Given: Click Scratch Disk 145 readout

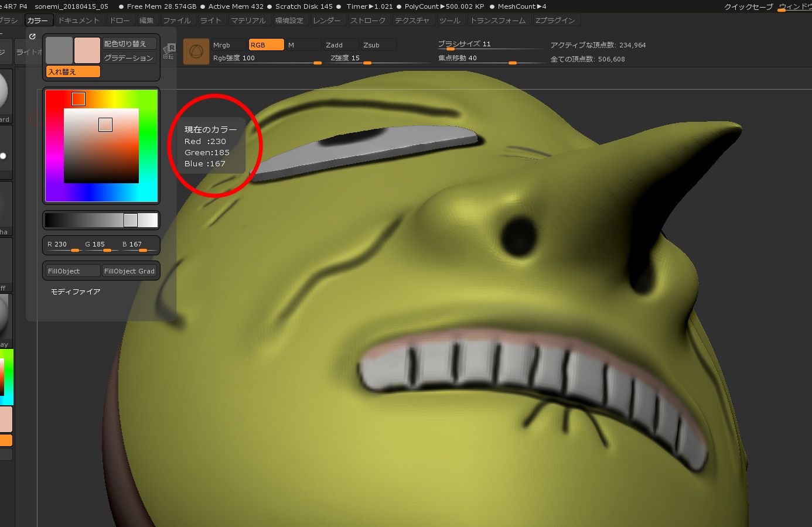Looking at the screenshot, I should click(304, 6).
